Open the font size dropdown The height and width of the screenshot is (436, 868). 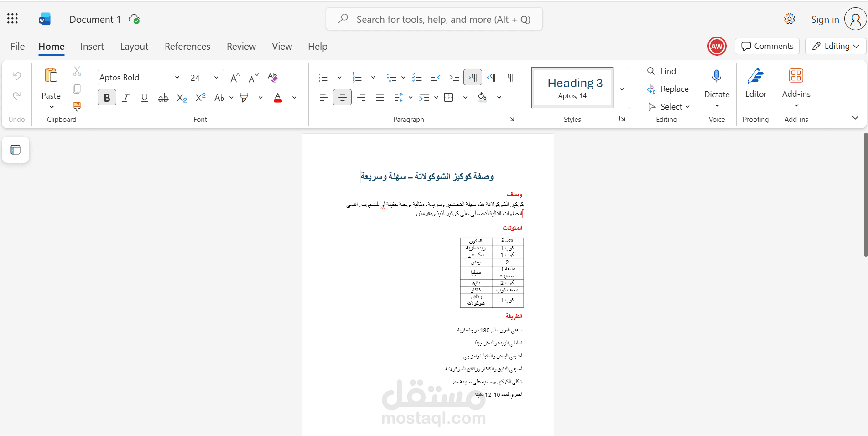coord(216,78)
